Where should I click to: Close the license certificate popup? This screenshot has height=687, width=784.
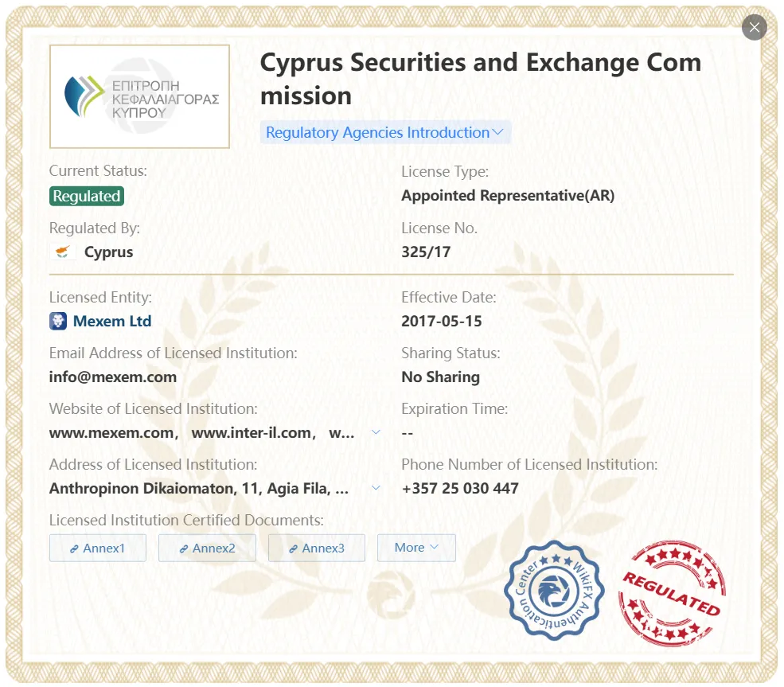click(754, 27)
